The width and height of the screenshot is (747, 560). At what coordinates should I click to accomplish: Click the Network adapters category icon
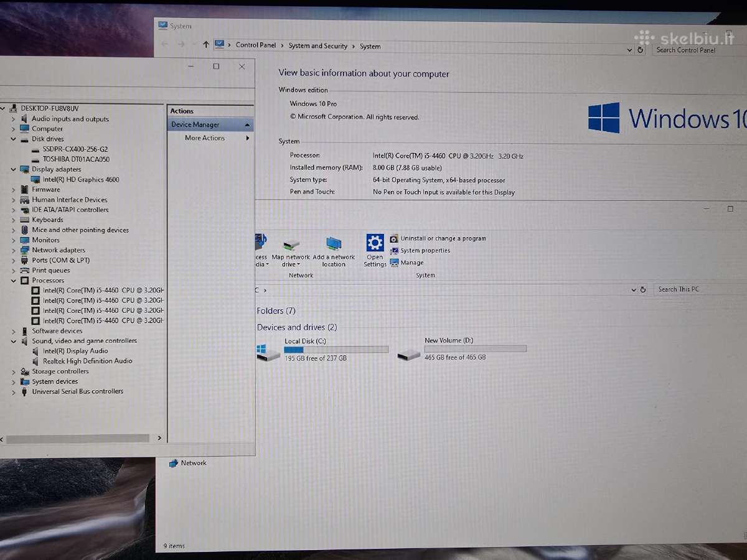[25, 250]
